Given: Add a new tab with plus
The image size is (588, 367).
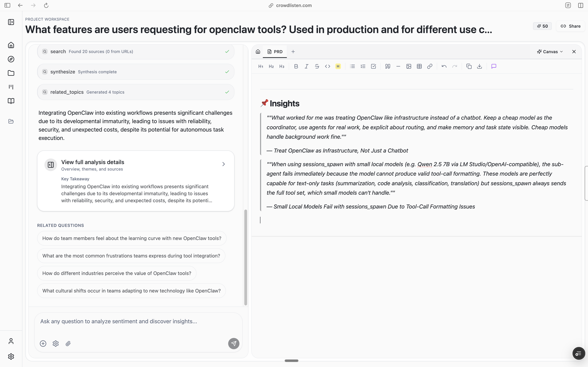Looking at the screenshot, I should pyautogui.click(x=293, y=51).
